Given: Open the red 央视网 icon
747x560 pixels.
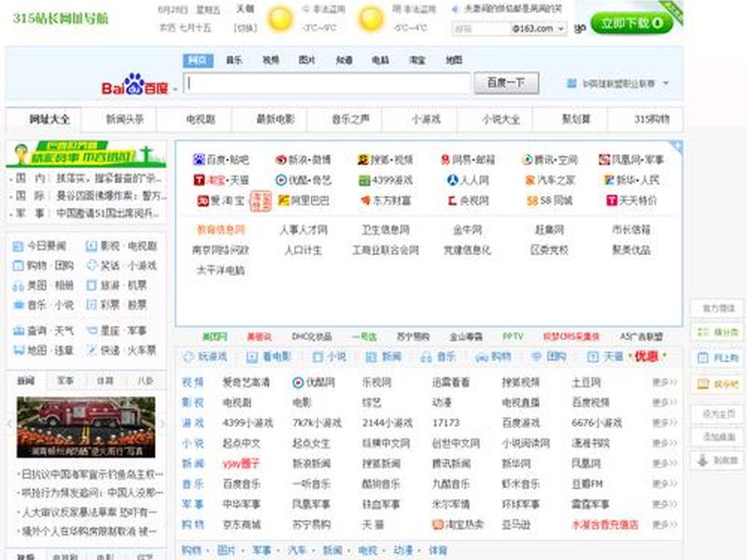Looking at the screenshot, I should pos(452,201).
